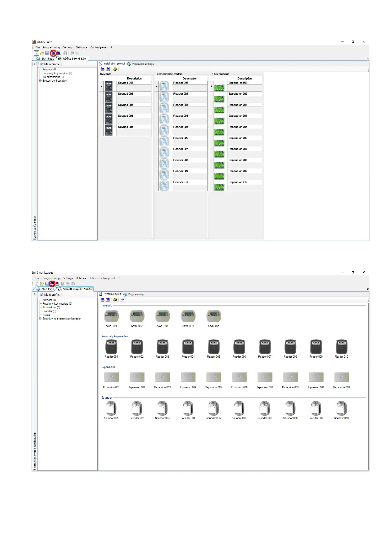Click the Keypad 001 row selector arrow

(x=101, y=86)
